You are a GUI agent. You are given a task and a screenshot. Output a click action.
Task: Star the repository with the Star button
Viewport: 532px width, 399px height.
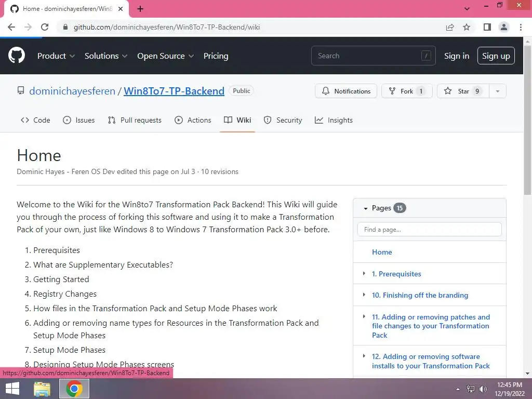(x=463, y=91)
